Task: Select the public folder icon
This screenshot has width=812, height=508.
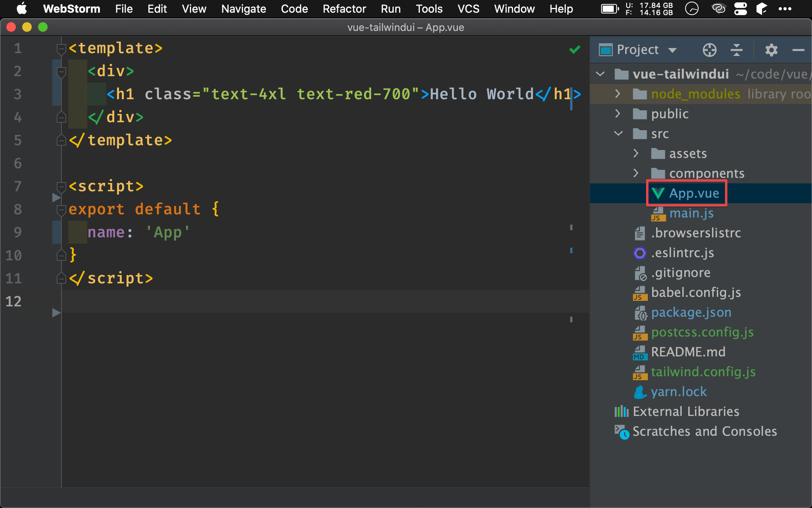Action: tap(640, 114)
